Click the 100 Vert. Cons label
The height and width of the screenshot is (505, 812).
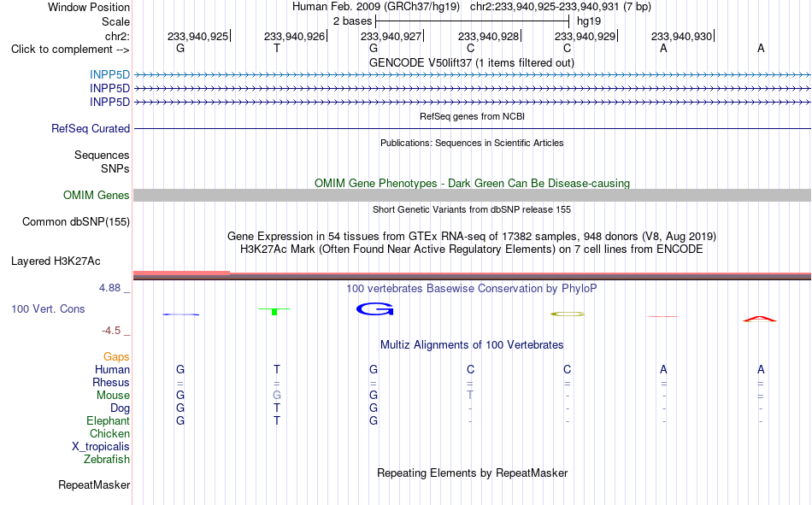tap(48, 308)
